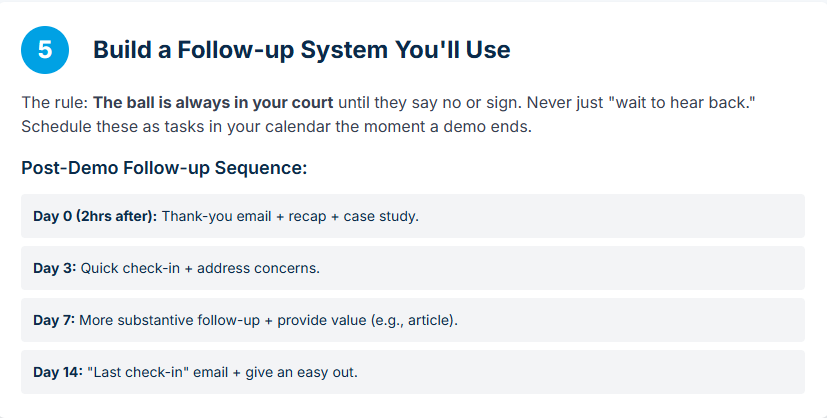Select the bold "Day 3:" label
Image resolution: width=827 pixels, height=418 pixels.
tap(55, 268)
